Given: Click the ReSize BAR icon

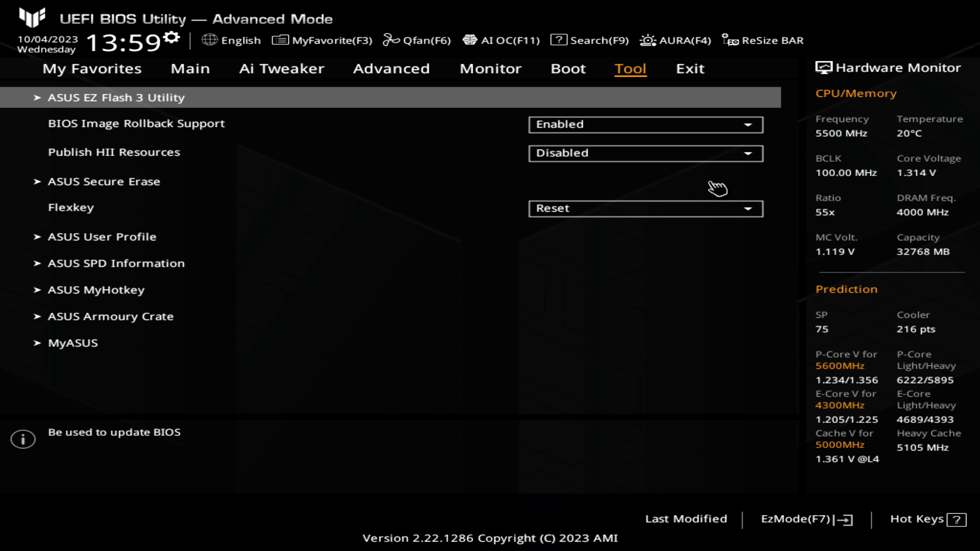Looking at the screenshot, I should (730, 40).
